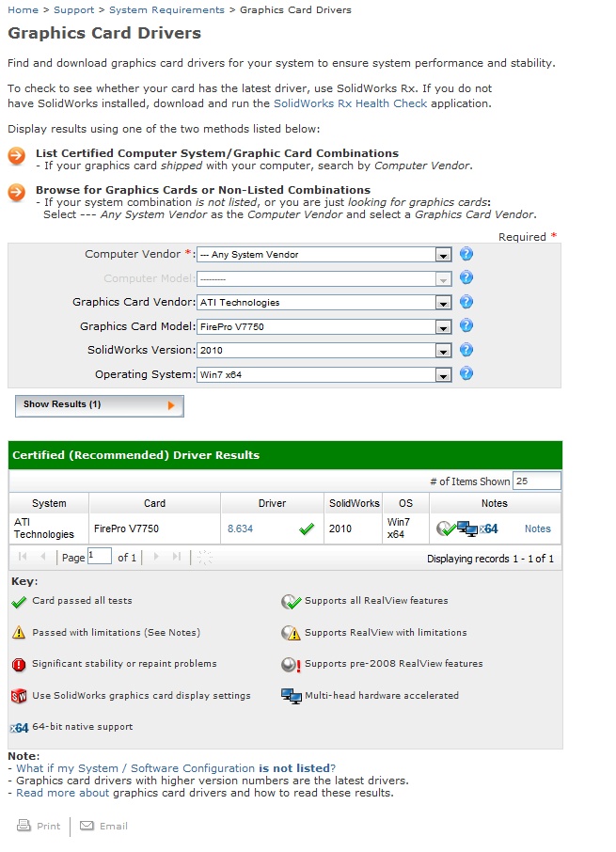Click 'Supports RealView with limitations' key icon
The width and height of the screenshot is (616, 852).
pyautogui.click(x=292, y=633)
